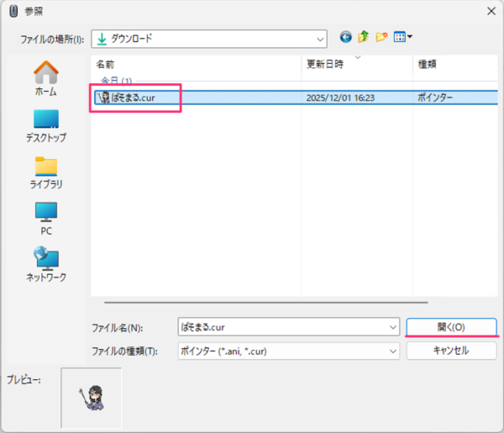Click the 開く(O) button

pyautogui.click(x=451, y=326)
